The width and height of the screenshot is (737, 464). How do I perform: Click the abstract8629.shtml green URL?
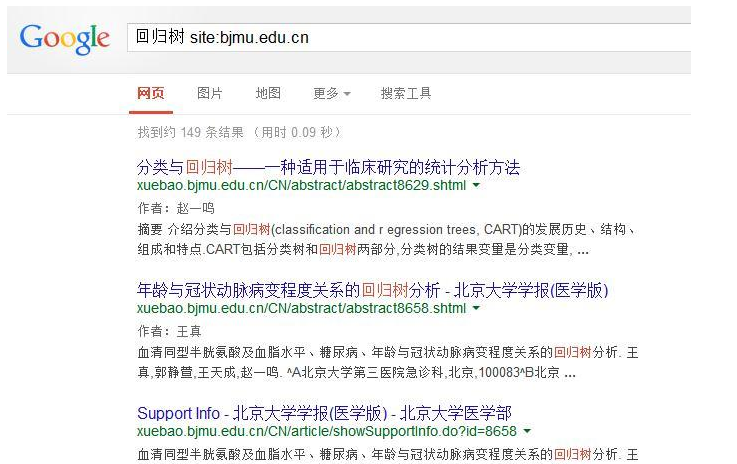click(301, 185)
